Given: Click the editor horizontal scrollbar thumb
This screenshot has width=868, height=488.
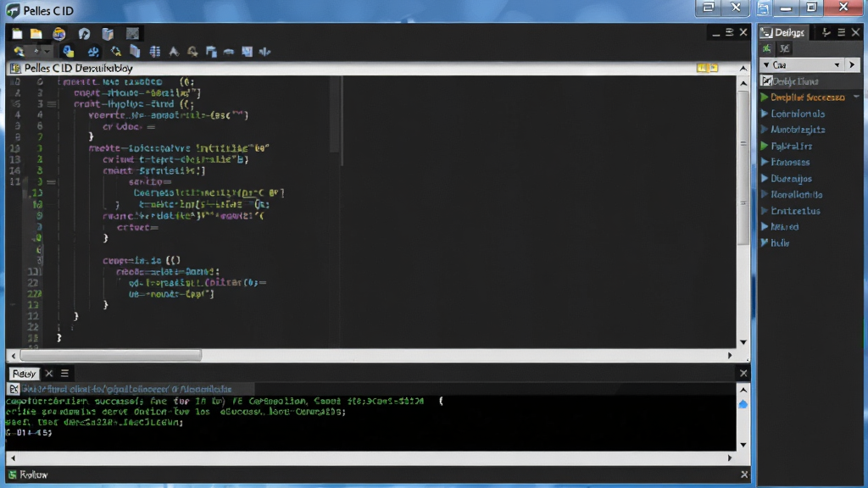Looking at the screenshot, I should point(111,355).
